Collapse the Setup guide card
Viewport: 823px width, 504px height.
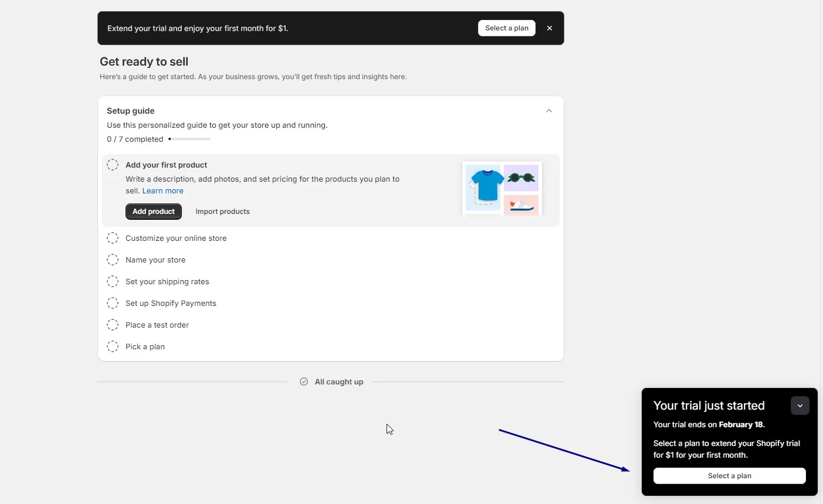(549, 111)
